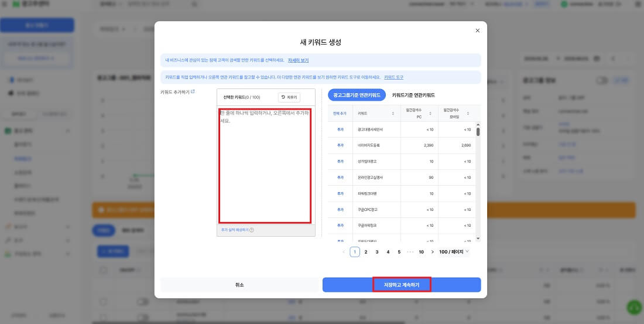Sort by 월간검색수 모바일 column arrows
644x324 pixels.
pos(468,113)
